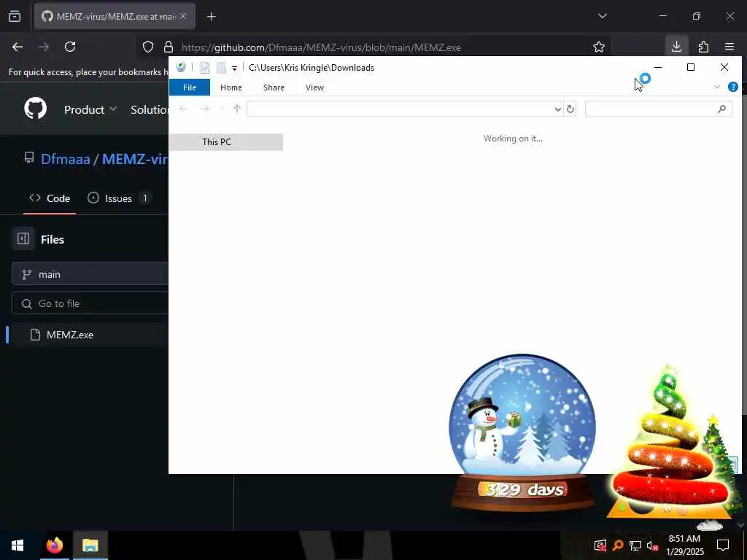Click the Explorer search magnifier icon

coord(721,109)
